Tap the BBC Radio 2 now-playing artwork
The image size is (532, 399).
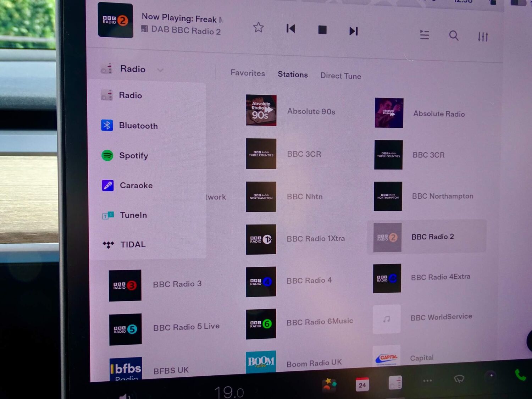point(116,20)
